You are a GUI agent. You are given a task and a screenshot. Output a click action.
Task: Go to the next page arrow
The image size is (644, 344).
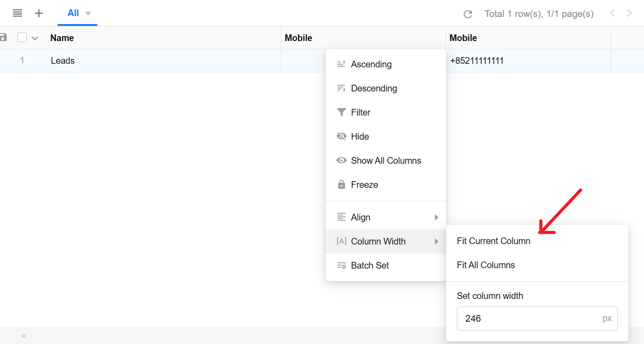coord(629,13)
